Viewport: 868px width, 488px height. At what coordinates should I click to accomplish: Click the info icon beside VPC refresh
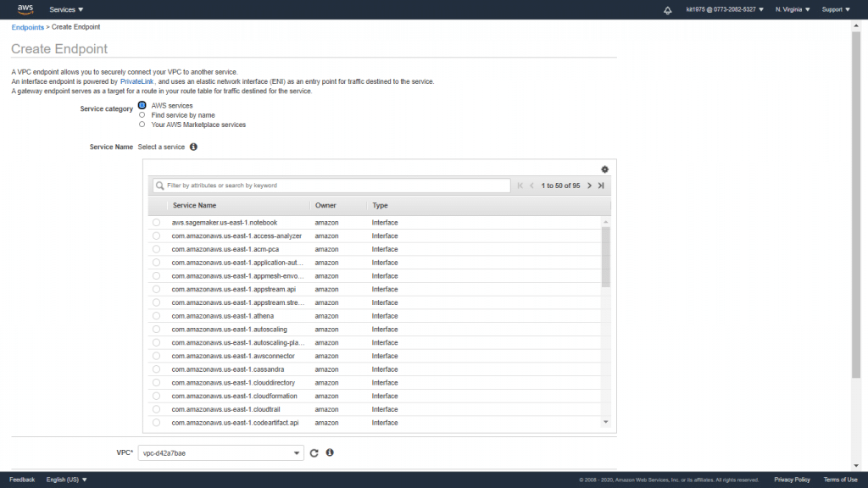(329, 453)
